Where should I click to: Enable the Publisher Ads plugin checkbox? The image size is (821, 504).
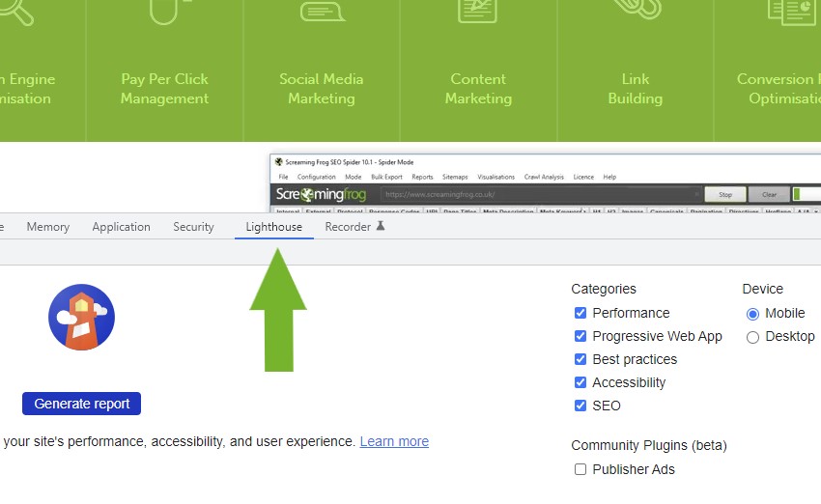click(580, 469)
